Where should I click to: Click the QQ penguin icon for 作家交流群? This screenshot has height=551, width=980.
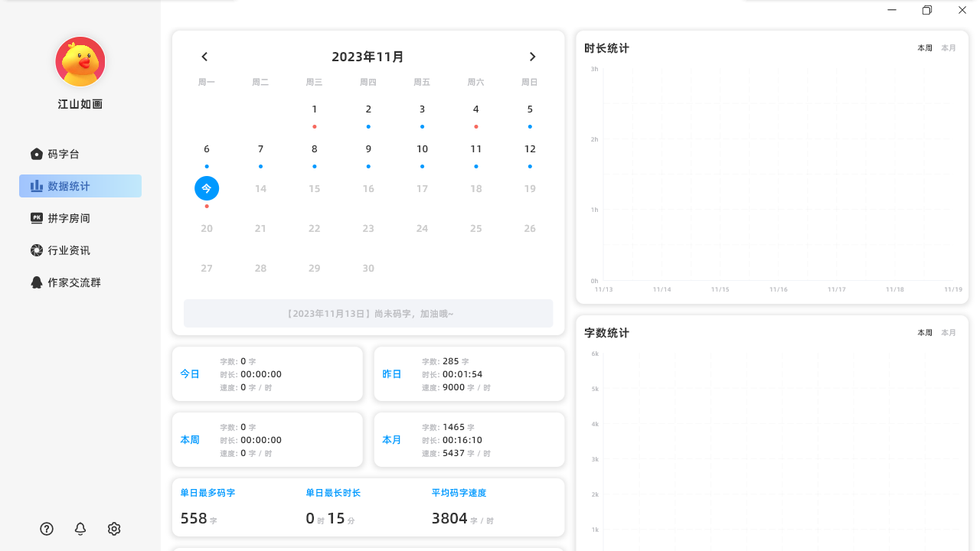click(36, 282)
